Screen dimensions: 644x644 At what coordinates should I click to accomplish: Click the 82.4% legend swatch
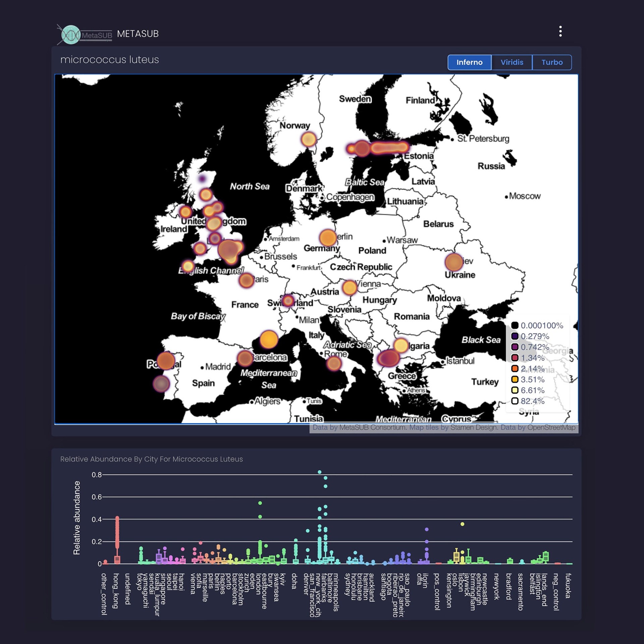pyautogui.click(x=515, y=401)
